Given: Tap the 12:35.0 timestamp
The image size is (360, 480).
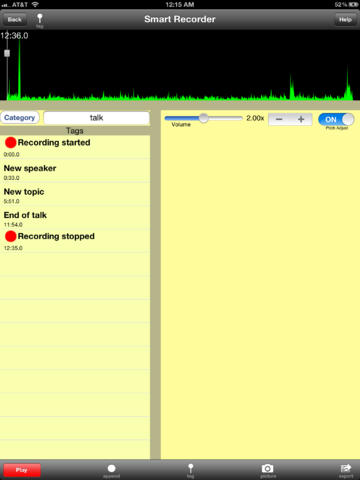Looking at the screenshot, I should pos(13,248).
